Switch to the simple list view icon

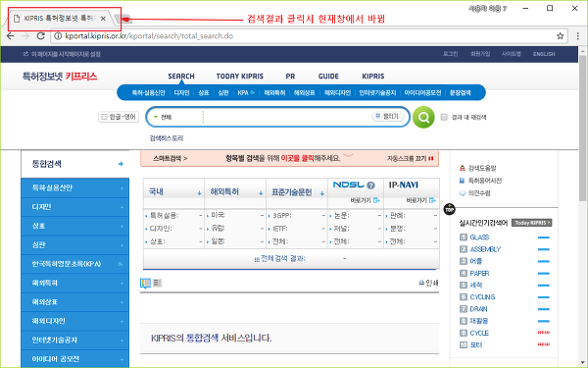point(158,283)
